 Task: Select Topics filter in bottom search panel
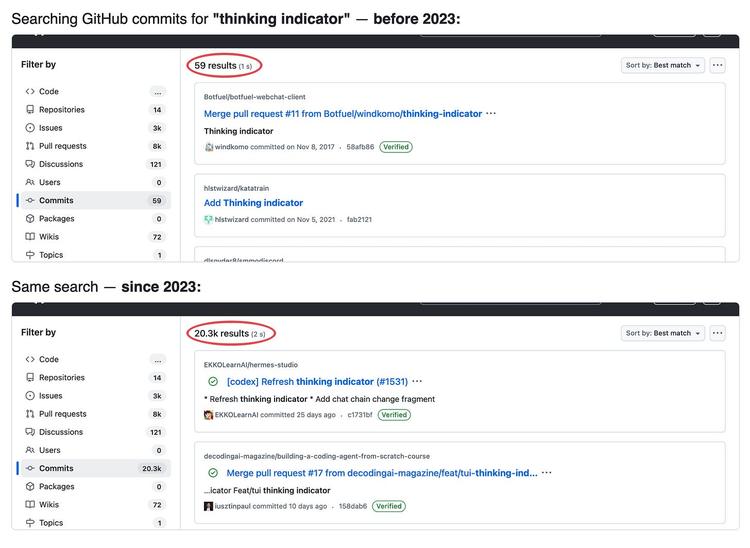(94, 523)
